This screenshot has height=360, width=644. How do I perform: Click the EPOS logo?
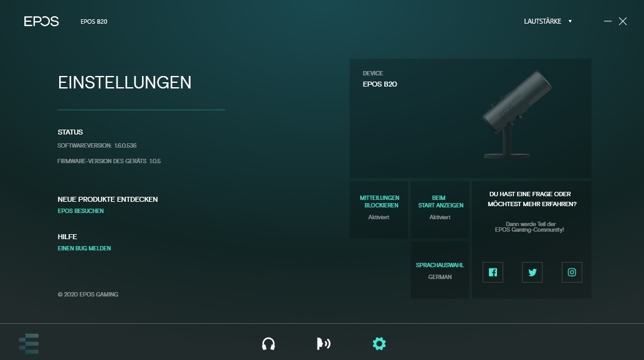41,21
